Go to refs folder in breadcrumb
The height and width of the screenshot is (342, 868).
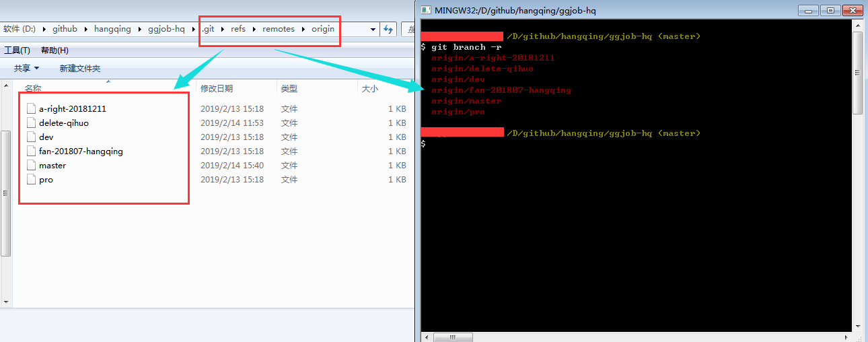(238, 29)
